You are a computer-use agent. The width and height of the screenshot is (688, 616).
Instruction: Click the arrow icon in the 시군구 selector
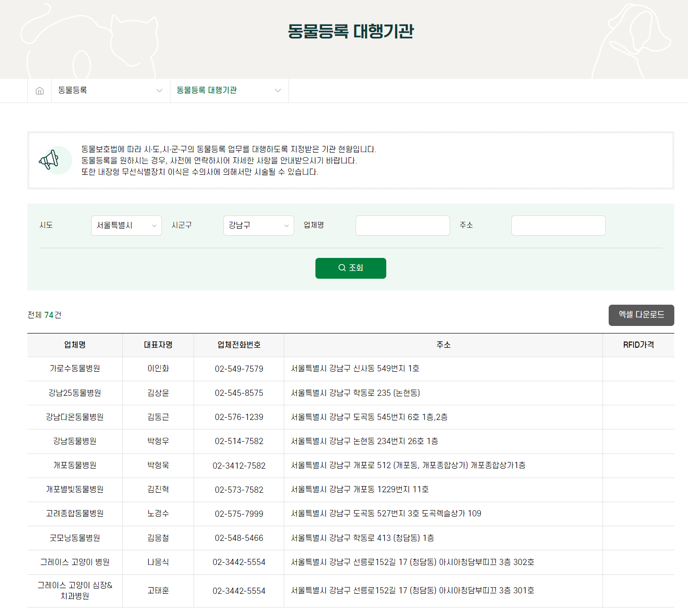[287, 225]
